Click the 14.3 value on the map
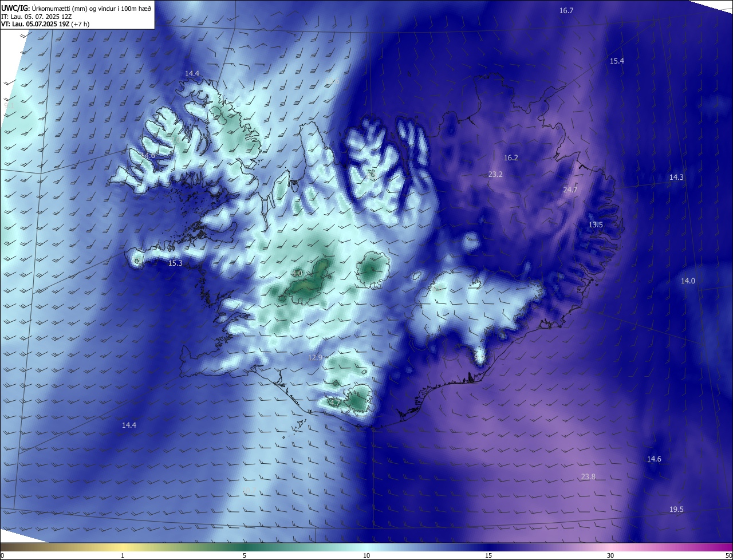Image resolution: width=733 pixels, height=560 pixels. (676, 178)
